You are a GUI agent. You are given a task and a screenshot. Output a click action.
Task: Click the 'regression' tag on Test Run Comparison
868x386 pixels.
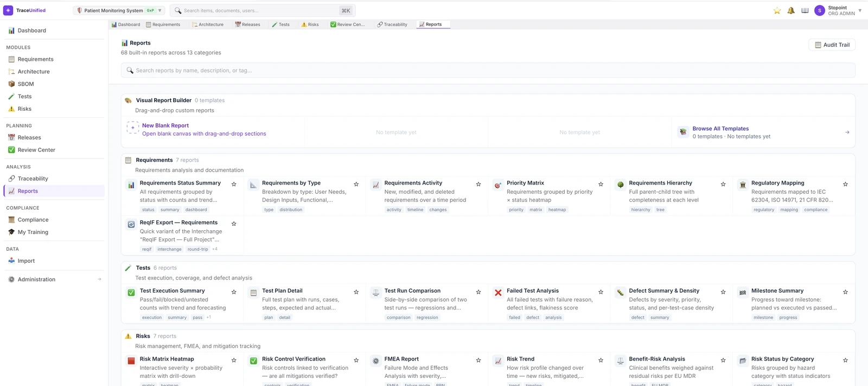click(x=427, y=318)
